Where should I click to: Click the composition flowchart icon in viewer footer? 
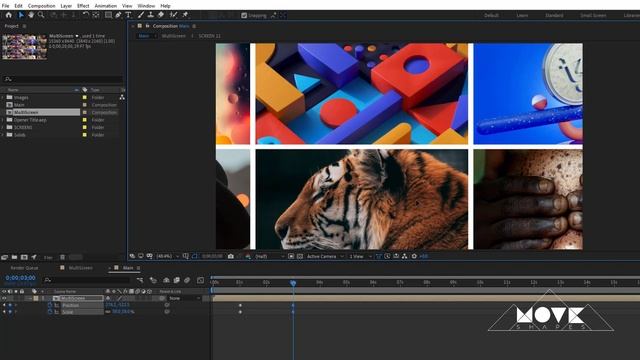(404, 256)
